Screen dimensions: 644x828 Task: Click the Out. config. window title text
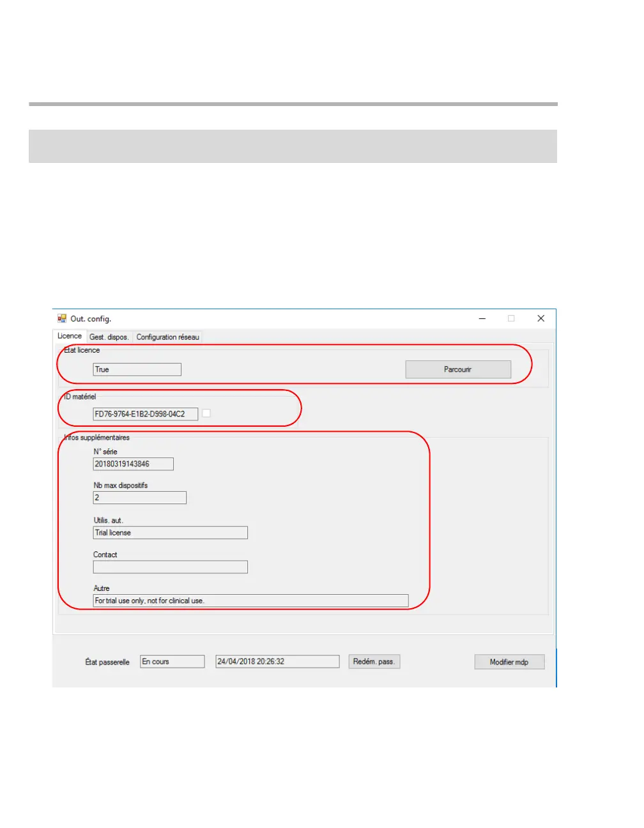[x=91, y=319]
